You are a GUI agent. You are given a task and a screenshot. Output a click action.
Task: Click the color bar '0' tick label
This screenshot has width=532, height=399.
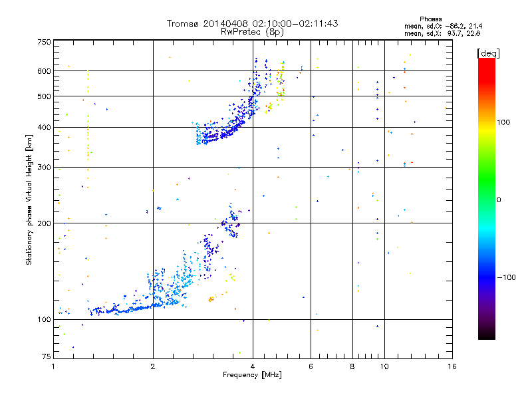[499, 200]
